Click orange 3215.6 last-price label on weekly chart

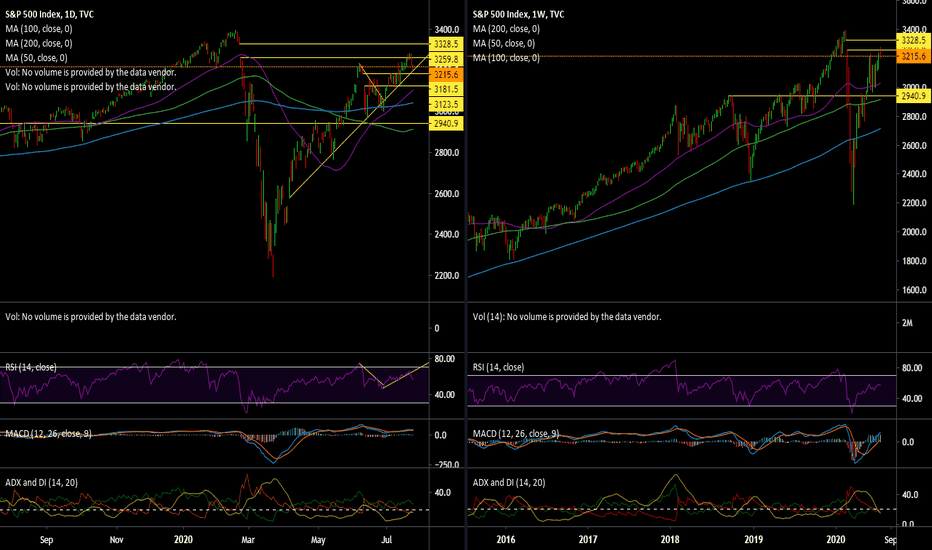pyautogui.click(x=914, y=56)
